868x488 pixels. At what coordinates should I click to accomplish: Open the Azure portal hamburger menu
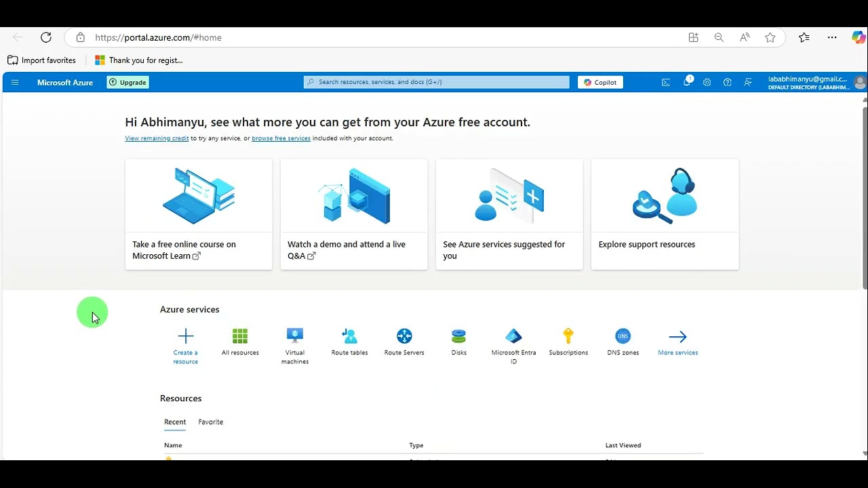point(15,83)
